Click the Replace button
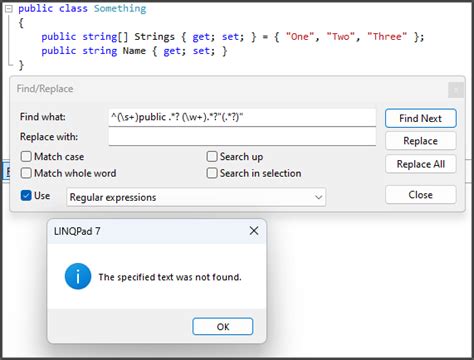 pyautogui.click(x=420, y=141)
